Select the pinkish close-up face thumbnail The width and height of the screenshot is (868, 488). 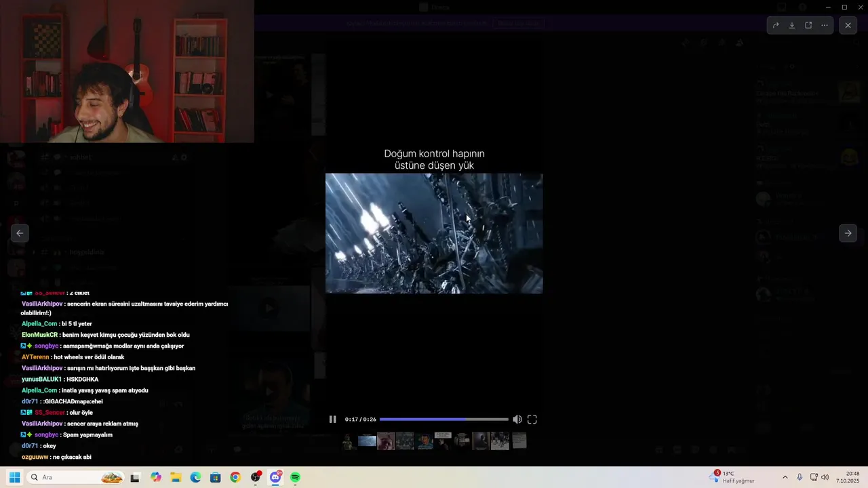(386, 441)
